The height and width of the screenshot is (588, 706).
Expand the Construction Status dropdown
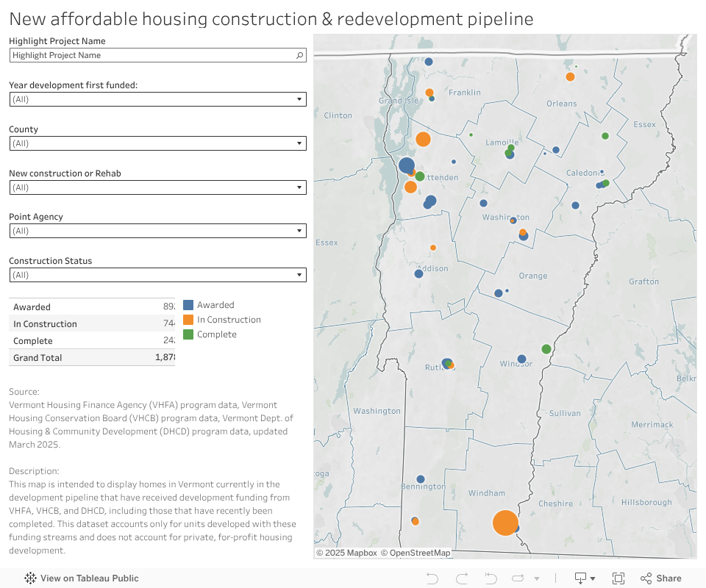pos(299,275)
